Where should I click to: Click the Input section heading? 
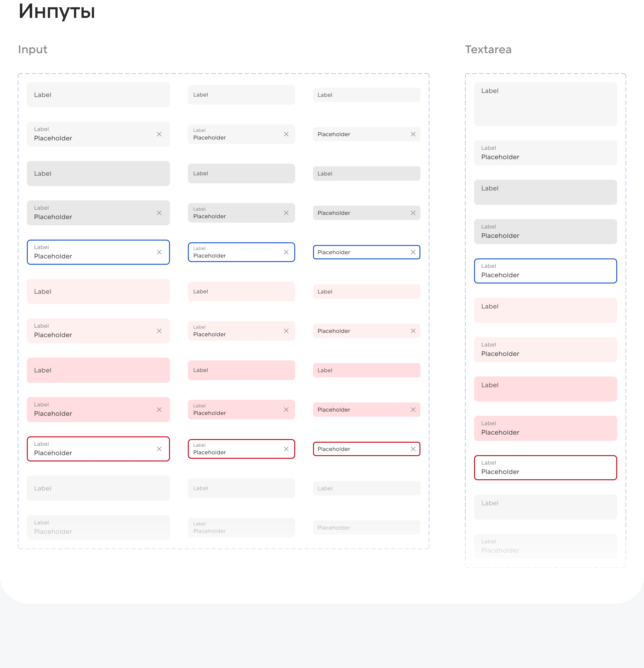[x=33, y=50]
